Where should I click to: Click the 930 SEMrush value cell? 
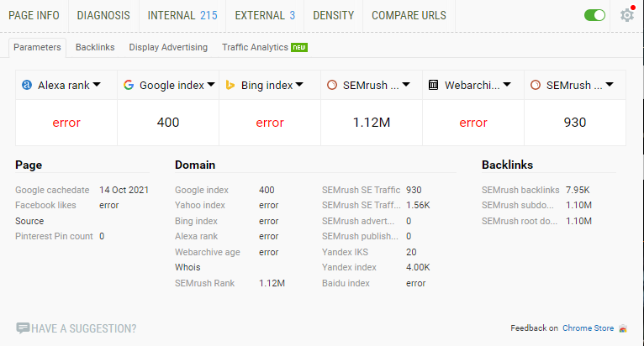[574, 123]
